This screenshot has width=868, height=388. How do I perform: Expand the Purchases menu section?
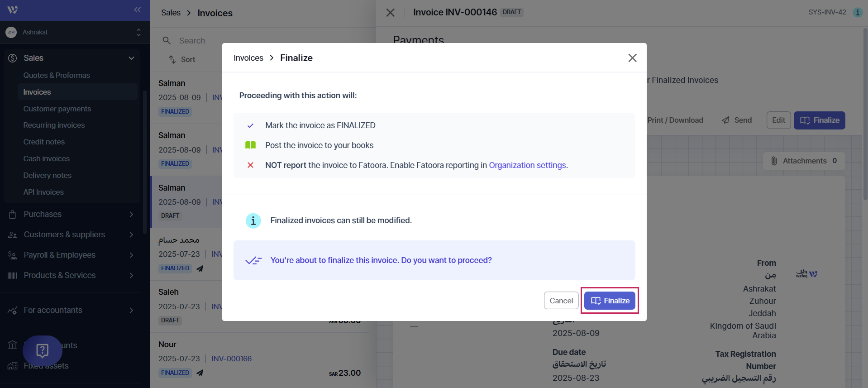point(131,214)
